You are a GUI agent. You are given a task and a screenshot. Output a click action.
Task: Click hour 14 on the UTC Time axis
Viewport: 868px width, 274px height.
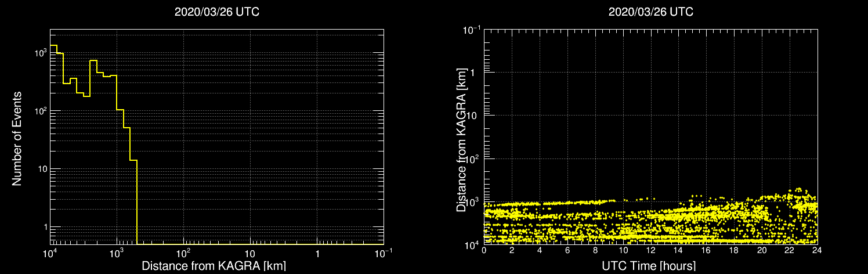point(679,251)
